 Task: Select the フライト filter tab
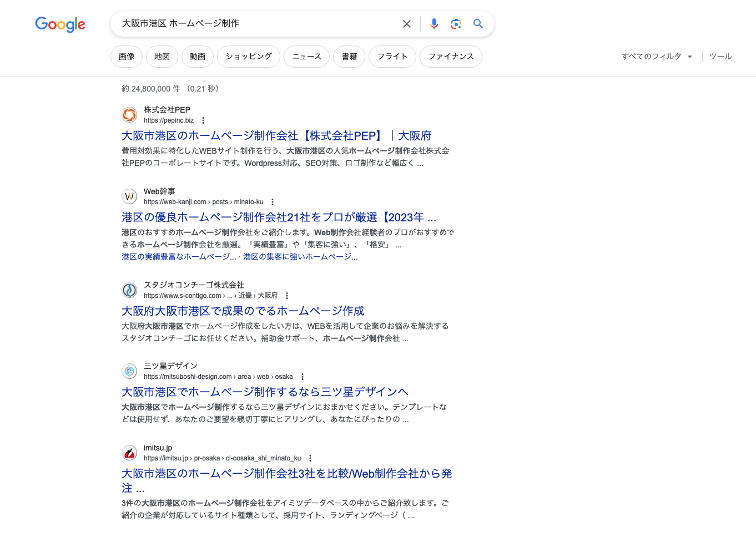[x=392, y=57]
